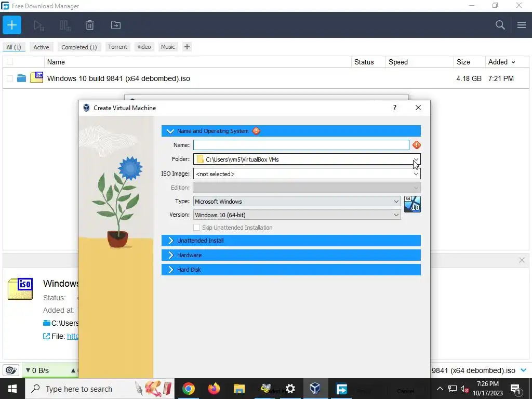The image size is (532, 399).
Task: Click the warning icon next to the Name field
Action: click(416, 145)
